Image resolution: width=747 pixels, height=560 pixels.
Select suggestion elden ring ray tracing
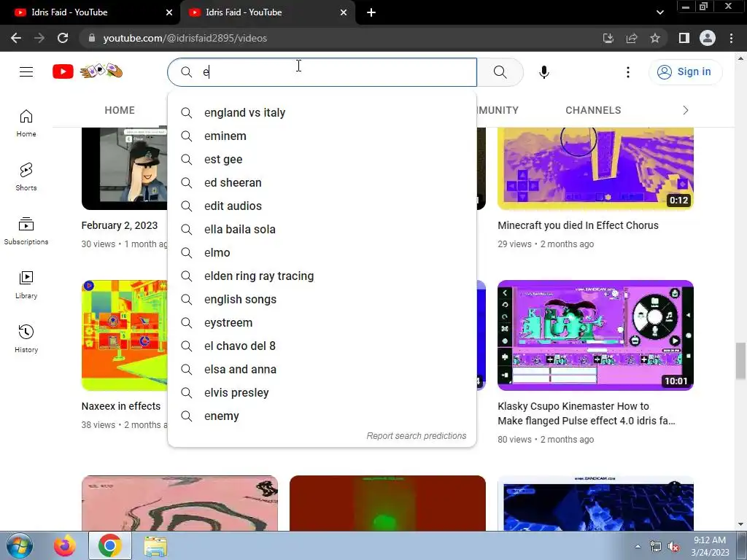[x=322, y=276]
